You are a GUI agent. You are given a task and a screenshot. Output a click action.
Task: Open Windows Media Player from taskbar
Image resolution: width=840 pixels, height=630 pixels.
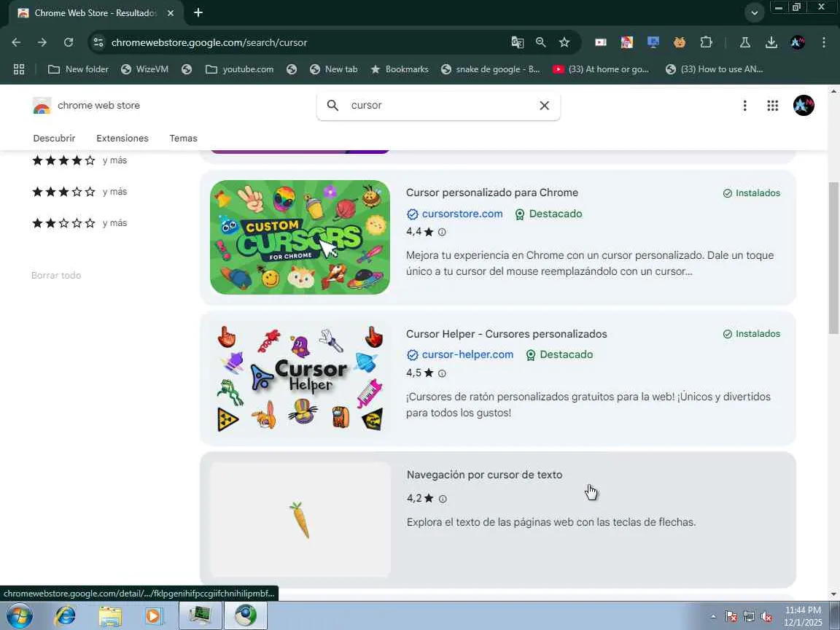155,615
